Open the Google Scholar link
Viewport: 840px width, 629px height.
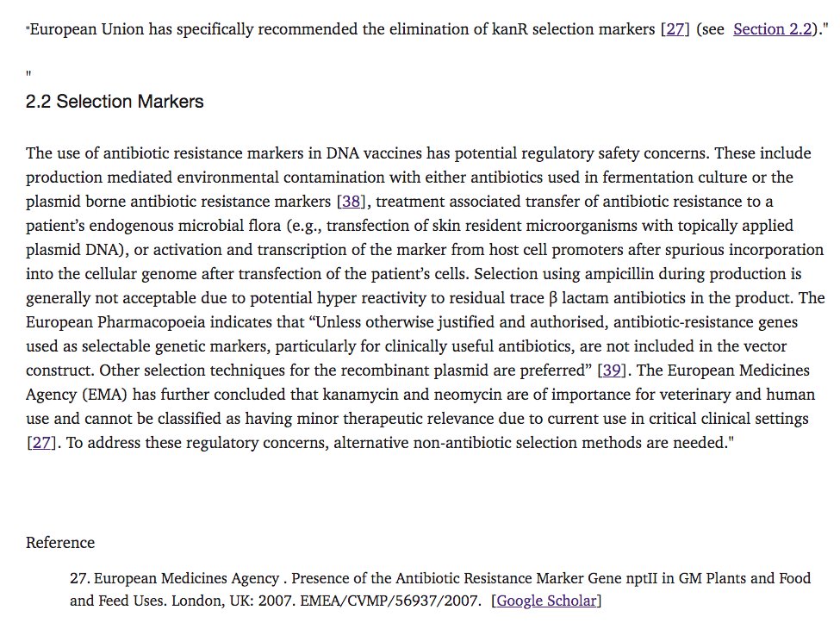pyautogui.click(x=546, y=601)
